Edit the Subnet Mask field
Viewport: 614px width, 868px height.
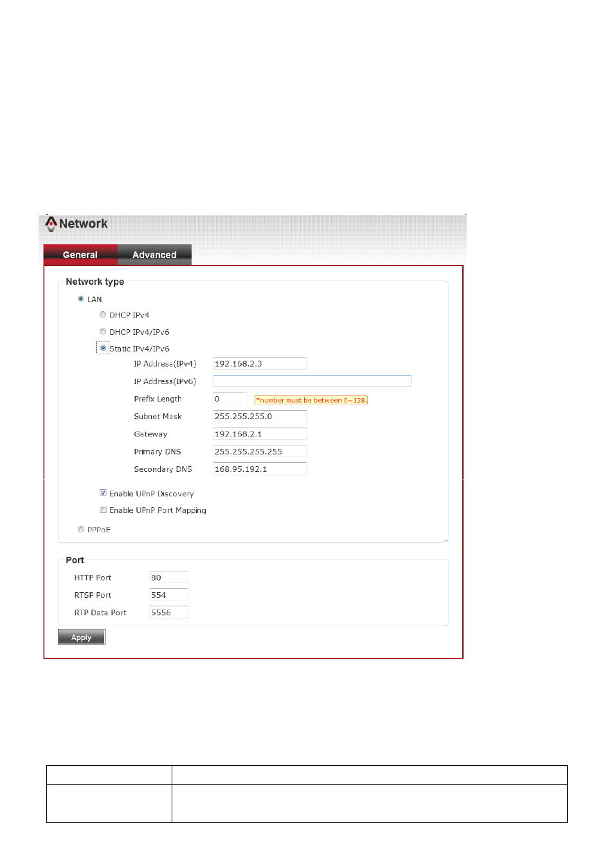pos(260,416)
